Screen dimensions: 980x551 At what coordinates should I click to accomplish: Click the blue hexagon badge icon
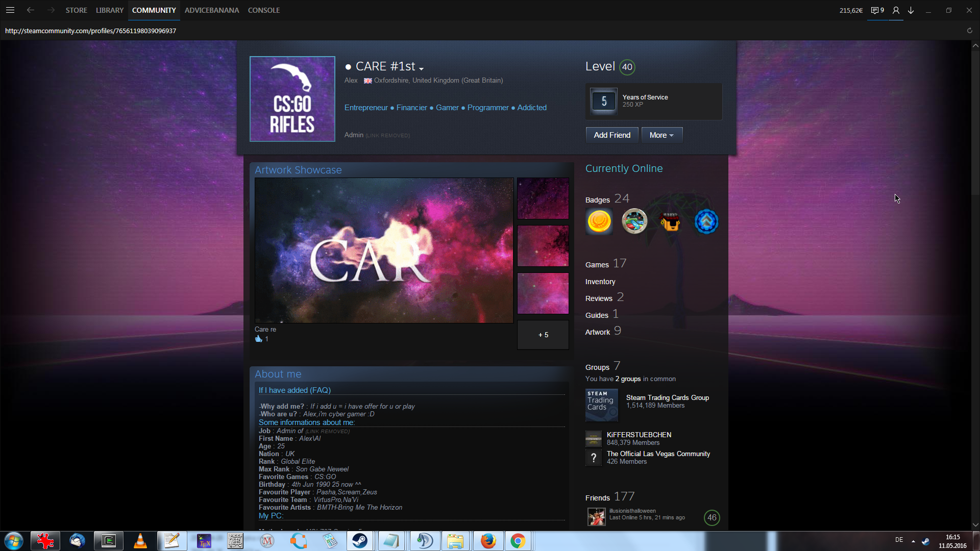[706, 221]
